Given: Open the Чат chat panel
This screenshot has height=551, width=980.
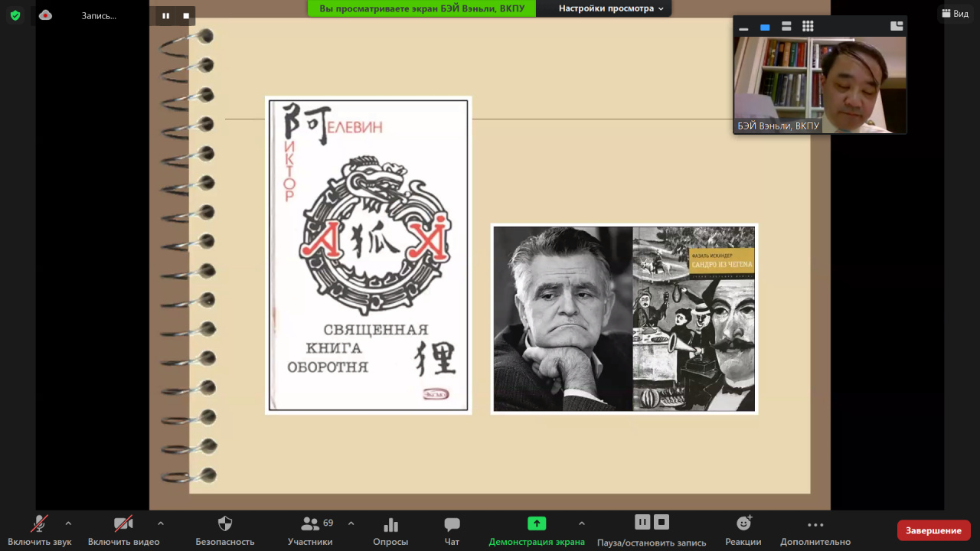Looking at the screenshot, I should [x=452, y=524].
